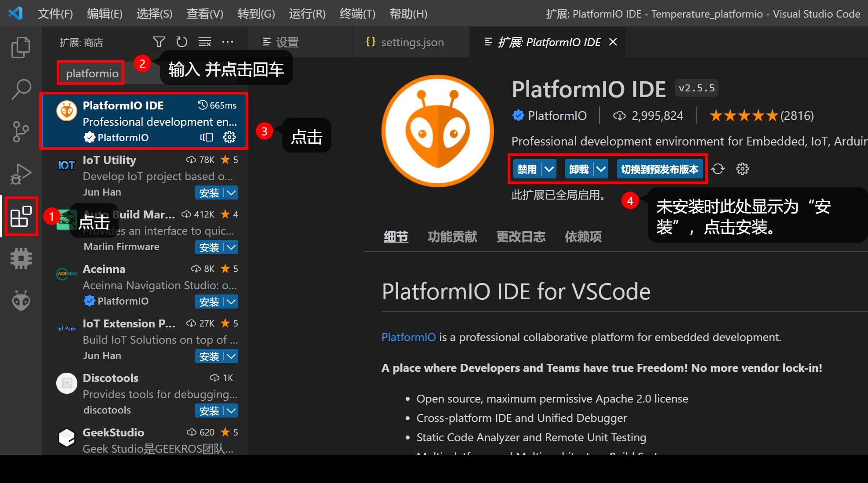The height and width of the screenshot is (483, 868).
Task: Select the 功能贡献 tab
Action: [x=452, y=236]
